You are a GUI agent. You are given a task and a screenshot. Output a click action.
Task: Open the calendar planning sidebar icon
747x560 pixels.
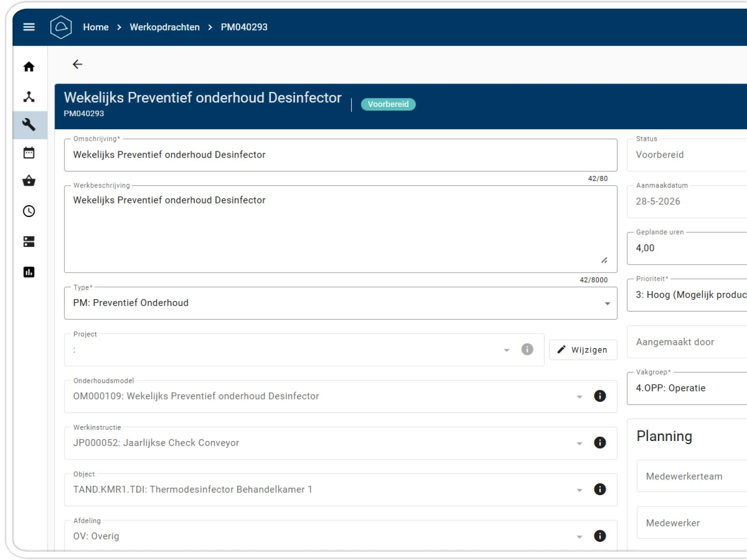29,153
